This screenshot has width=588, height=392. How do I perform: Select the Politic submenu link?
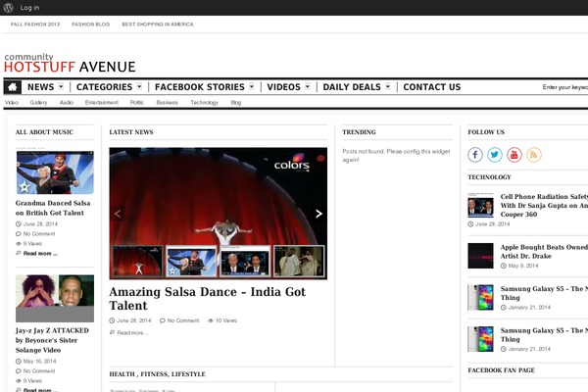point(137,102)
